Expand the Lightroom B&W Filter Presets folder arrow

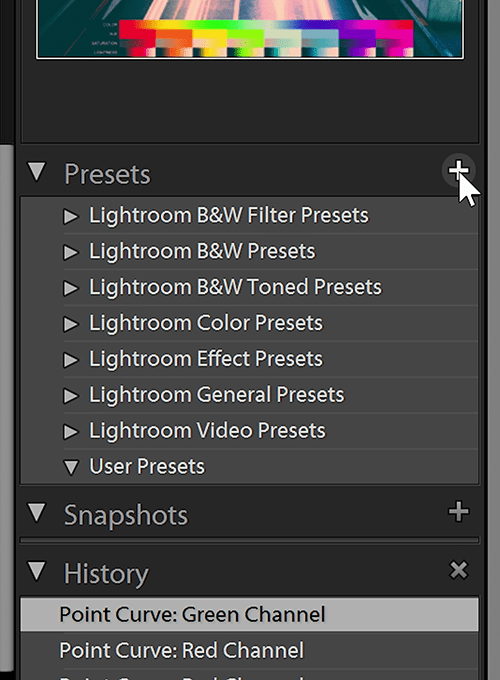point(71,216)
